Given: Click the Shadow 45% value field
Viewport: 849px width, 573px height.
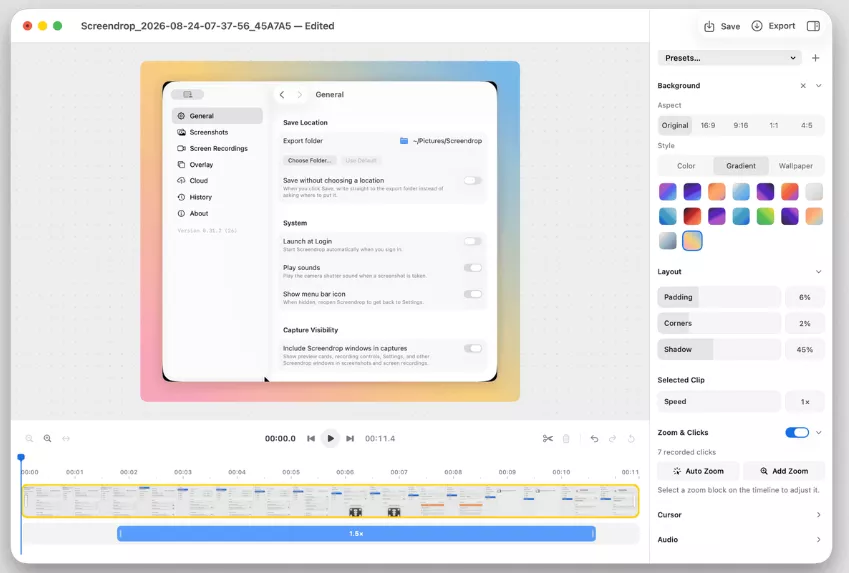Looking at the screenshot, I should click(805, 349).
